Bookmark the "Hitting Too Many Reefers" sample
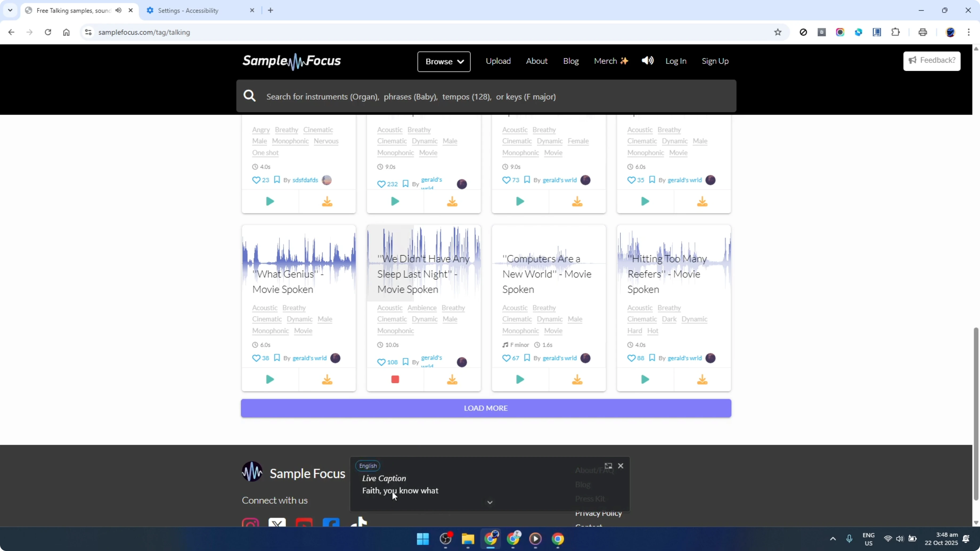Image resolution: width=980 pixels, height=551 pixels. click(x=652, y=358)
